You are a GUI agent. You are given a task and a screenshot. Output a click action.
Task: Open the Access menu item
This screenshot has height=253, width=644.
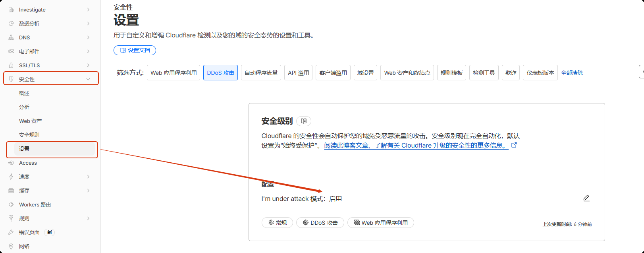click(28, 163)
